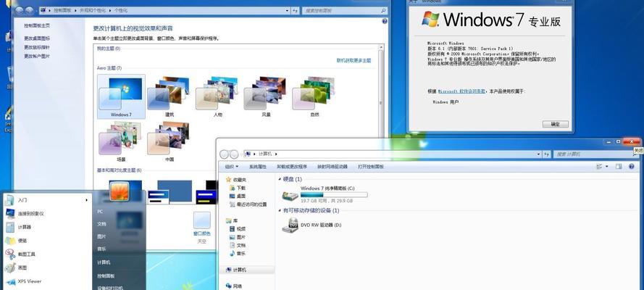Open the view options dropdown arrow in Computer toolbar
The height and width of the screenshot is (290, 644).
(x=607, y=166)
